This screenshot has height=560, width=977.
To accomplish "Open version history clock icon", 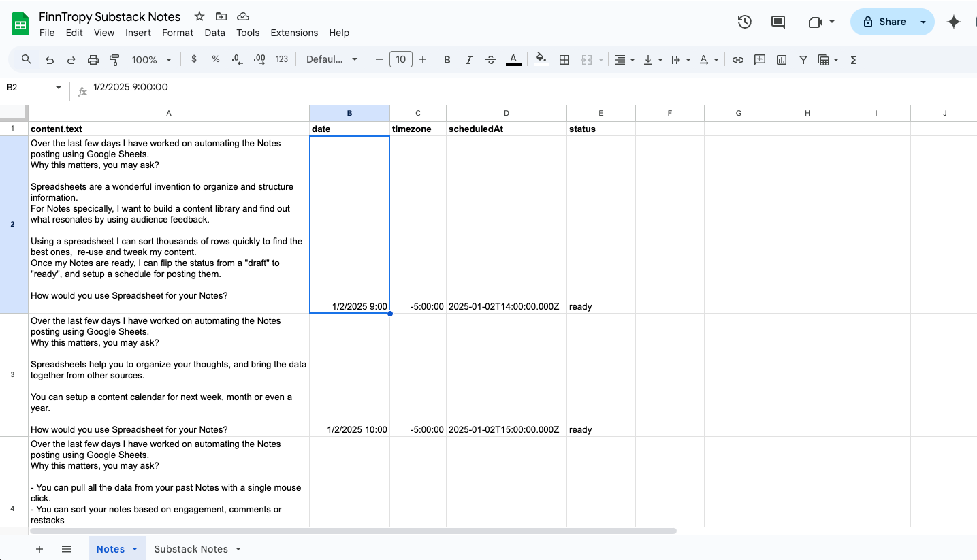I will (745, 22).
